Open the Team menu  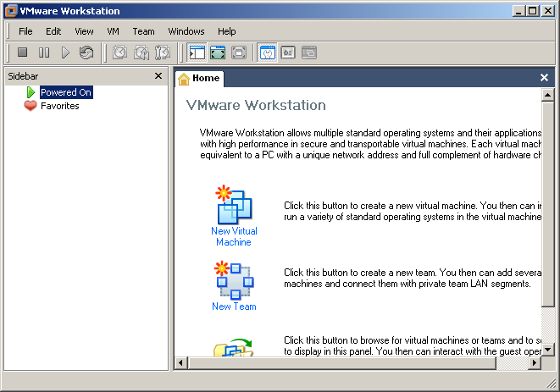[x=143, y=31]
